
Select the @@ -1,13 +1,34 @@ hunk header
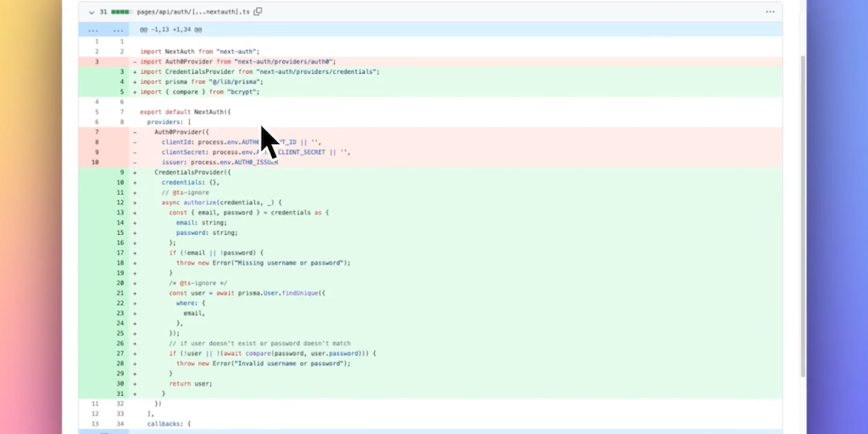(170, 30)
